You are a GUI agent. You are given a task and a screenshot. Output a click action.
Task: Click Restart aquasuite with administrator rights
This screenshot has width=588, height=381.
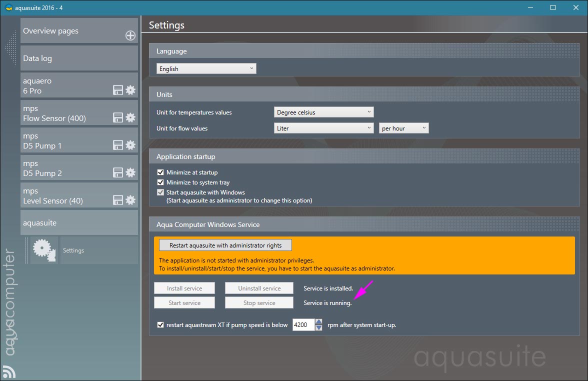pos(225,245)
